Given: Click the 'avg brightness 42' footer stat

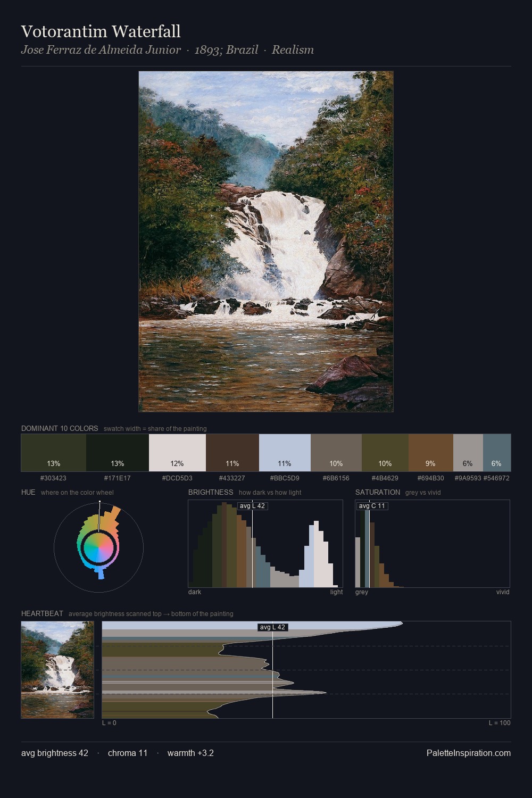Looking at the screenshot, I should pos(55,753).
